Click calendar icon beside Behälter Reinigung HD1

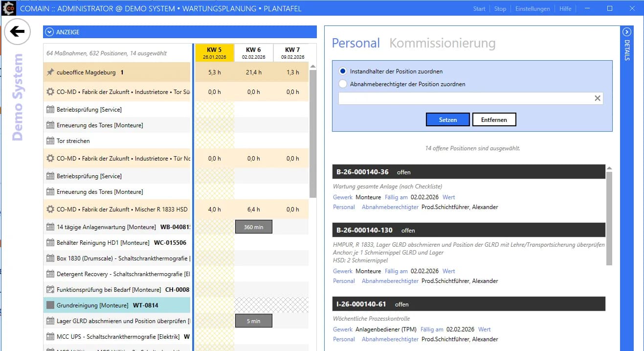tap(50, 243)
